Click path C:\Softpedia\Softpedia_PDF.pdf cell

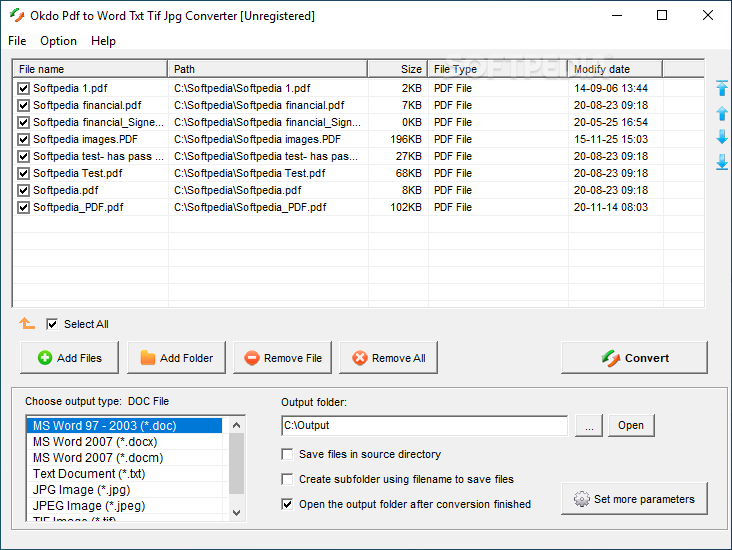pyautogui.click(x=268, y=207)
